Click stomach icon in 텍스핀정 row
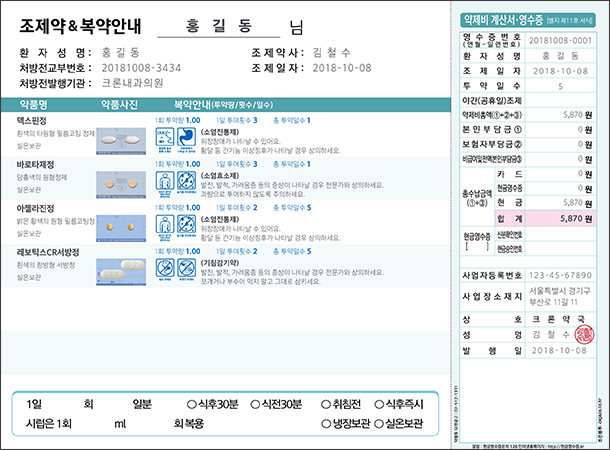 186,138
